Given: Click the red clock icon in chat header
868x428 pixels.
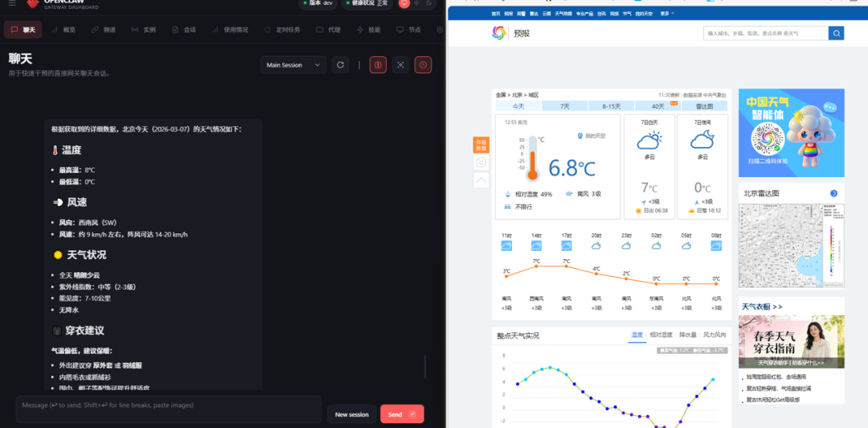Looking at the screenshot, I should 423,65.
